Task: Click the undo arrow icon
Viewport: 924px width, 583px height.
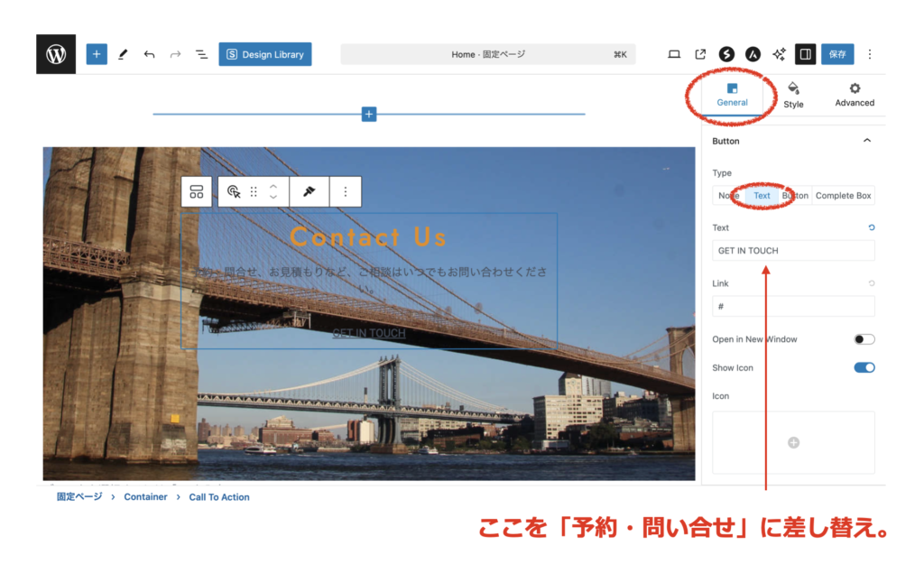Action: coord(149,54)
